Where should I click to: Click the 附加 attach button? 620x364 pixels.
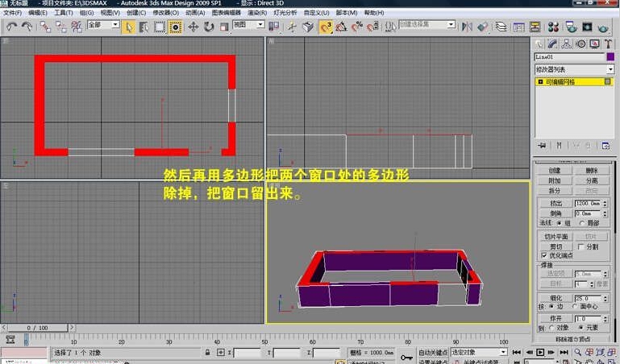point(555,180)
